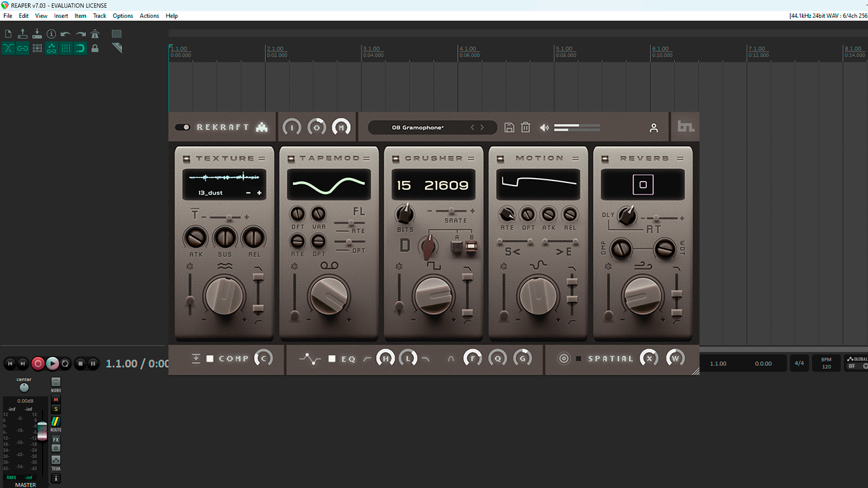
Task: Click the Rekraft invader logo icon
Action: pyautogui.click(x=262, y=127)
